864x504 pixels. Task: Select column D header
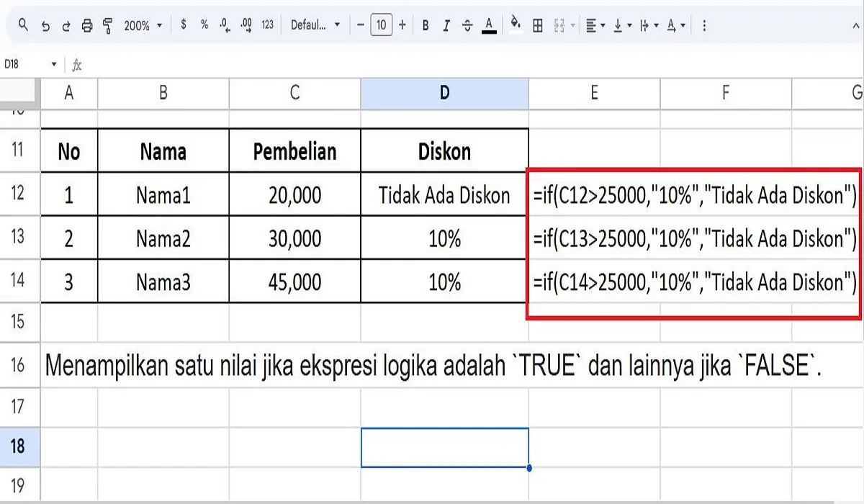444,92
